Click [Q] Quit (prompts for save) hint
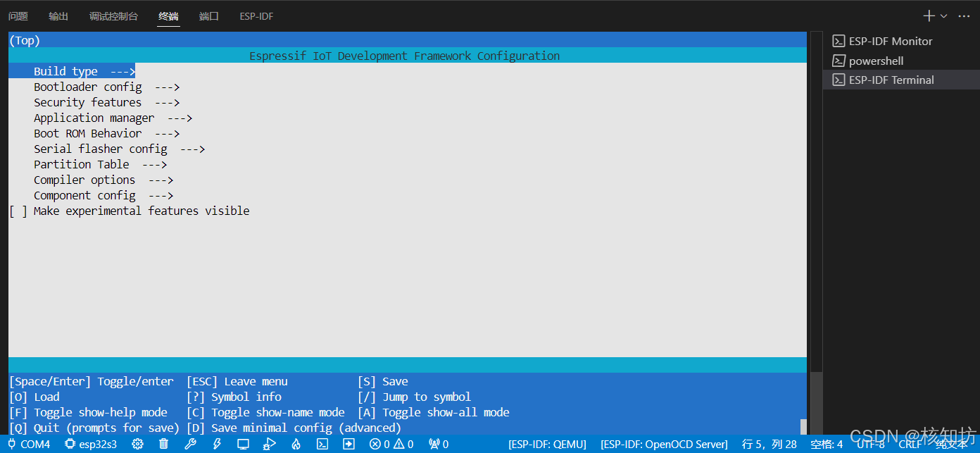 [94, 428]
